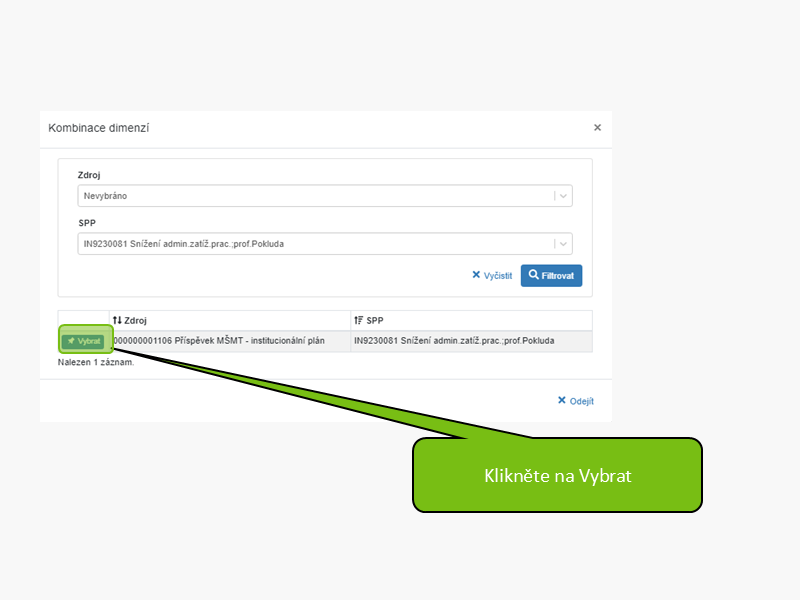Click the X icon beside Vyčistit
The image size is (800, 600).
pos(476,275)
